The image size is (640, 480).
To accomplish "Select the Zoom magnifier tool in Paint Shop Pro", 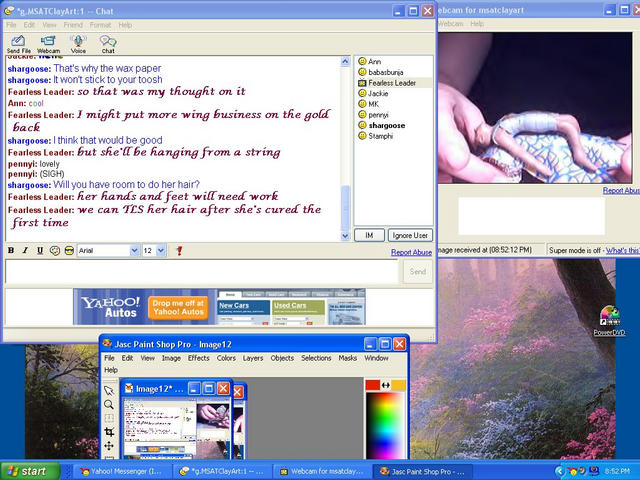I will tap(109, 404).
